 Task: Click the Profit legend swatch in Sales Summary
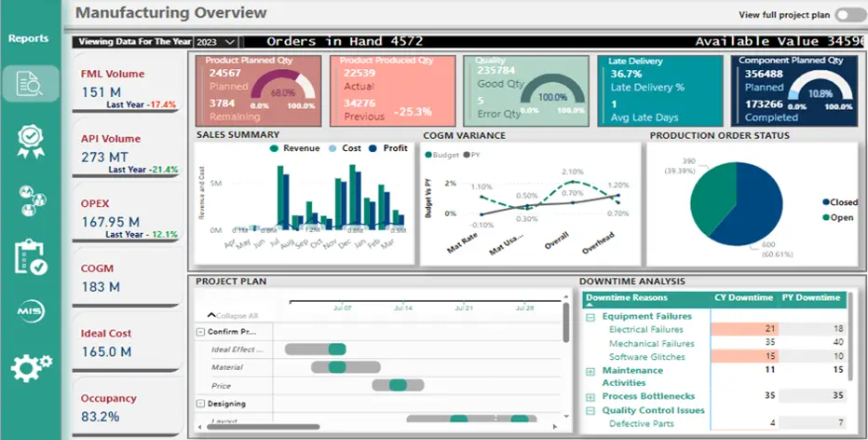click(373, 148)
